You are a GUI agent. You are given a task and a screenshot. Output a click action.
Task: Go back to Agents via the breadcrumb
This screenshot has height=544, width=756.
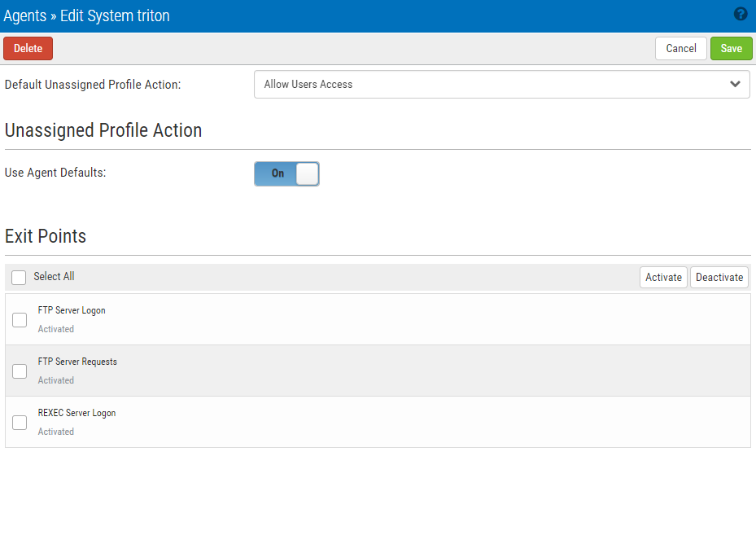click(x=25, y=16)
